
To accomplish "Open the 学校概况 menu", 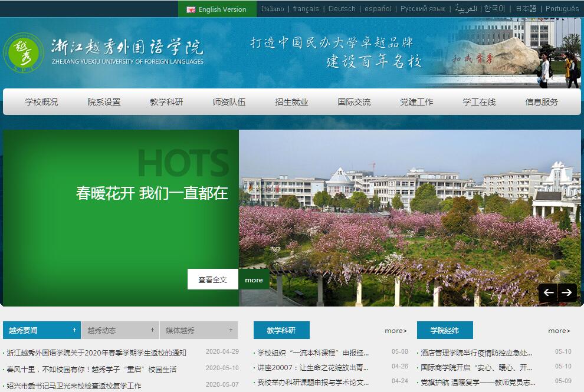I will (x=41, y=102).
